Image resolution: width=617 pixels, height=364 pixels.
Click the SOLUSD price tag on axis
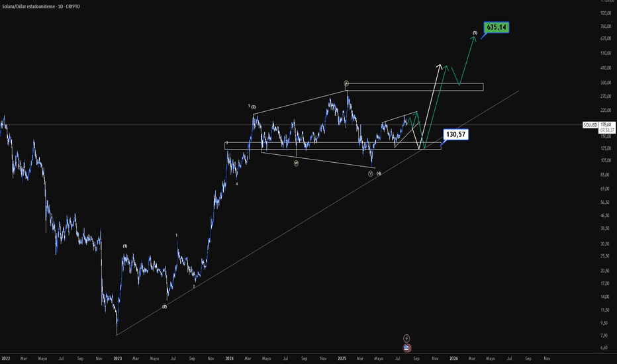tap(591, 125)
